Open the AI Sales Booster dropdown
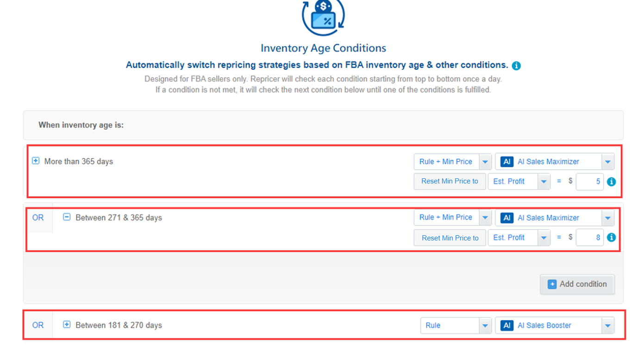Viewport: 644px width, 353px height. [x=607, y=325]
